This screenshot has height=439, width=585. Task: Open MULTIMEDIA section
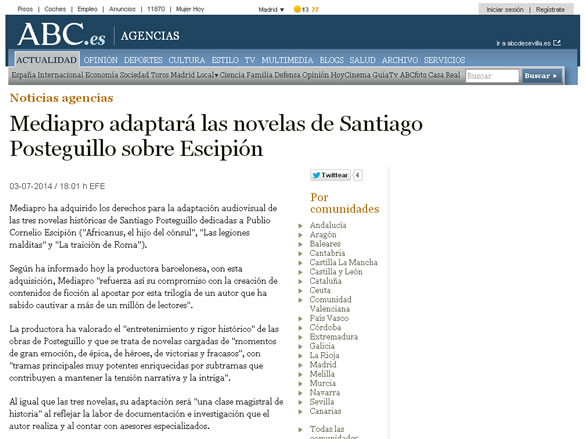287,60
